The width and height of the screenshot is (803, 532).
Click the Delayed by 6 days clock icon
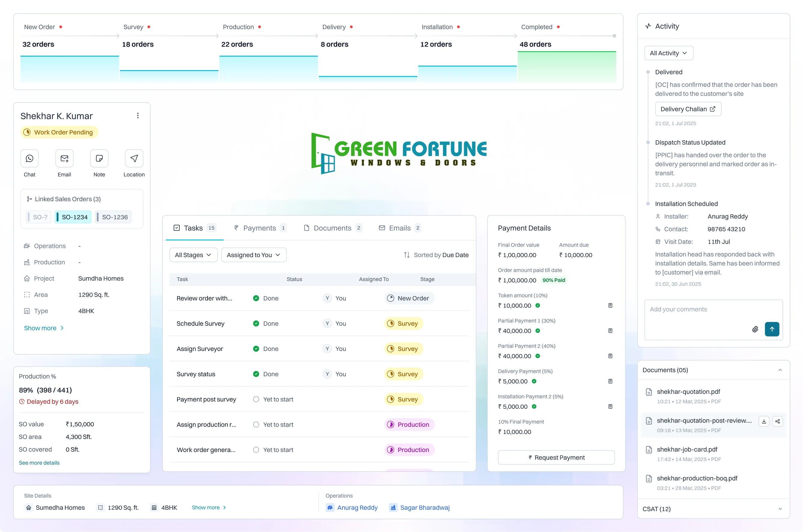pos(22,402)
